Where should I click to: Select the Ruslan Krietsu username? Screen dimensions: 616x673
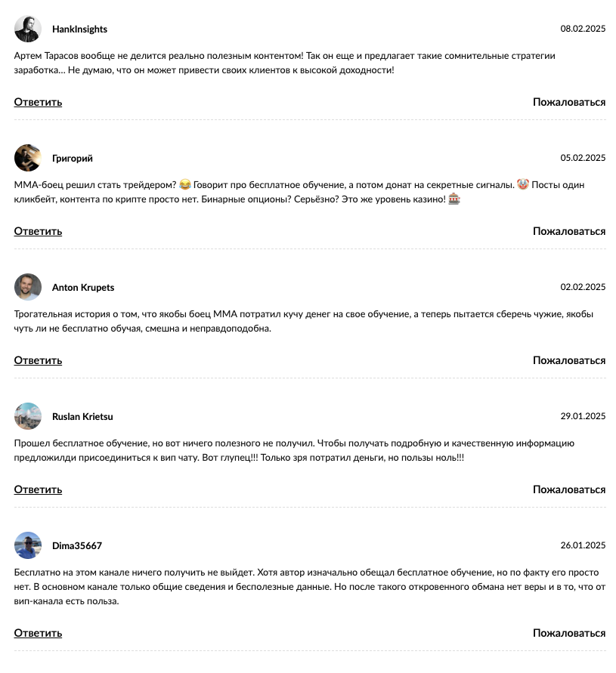point(82,417)
